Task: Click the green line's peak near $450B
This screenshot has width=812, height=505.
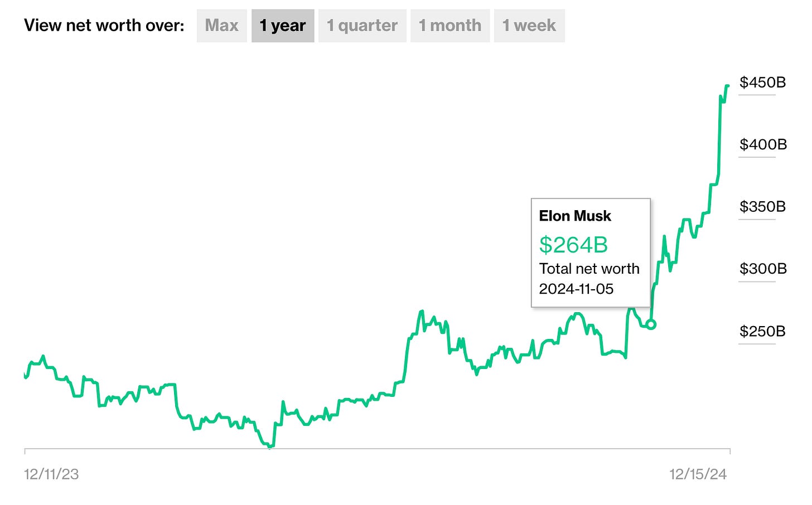Action: (x=727, y=86)
